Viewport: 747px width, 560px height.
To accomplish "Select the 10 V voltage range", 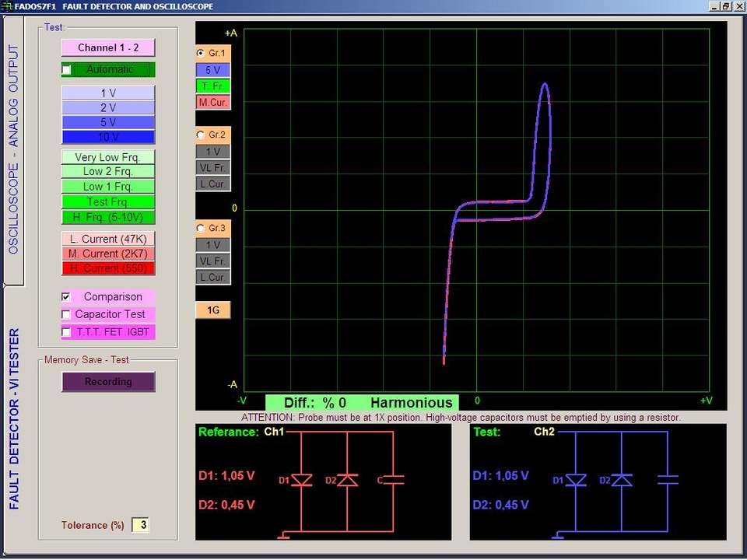I will tap(108, 138).
